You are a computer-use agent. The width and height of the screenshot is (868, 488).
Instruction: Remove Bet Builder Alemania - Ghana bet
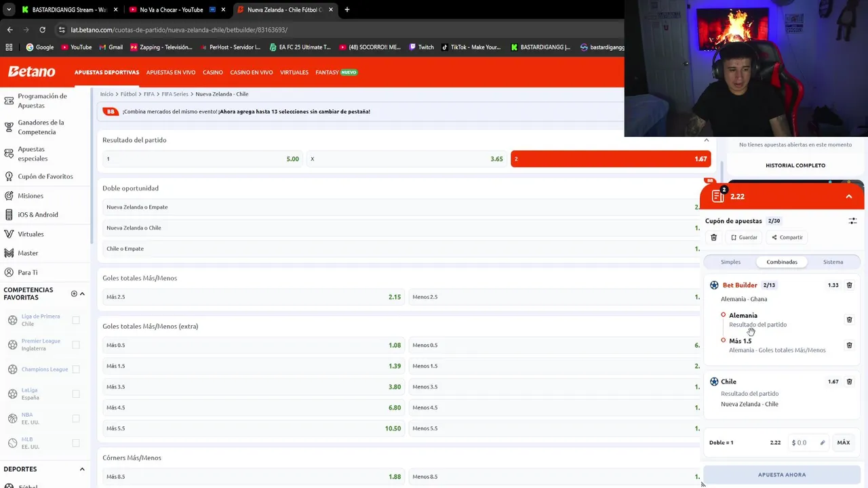click(x=849, y=285)
